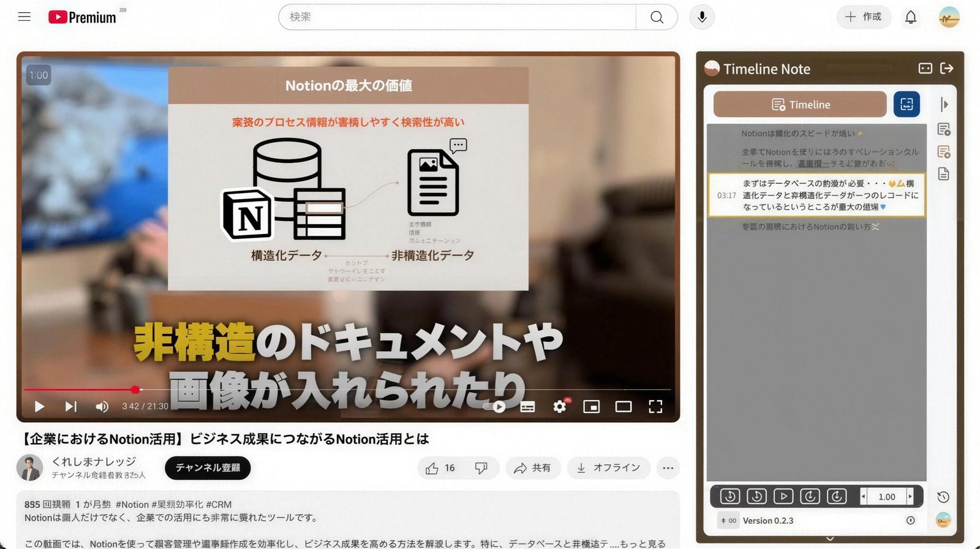Click the round avatar at the Timeline Note bottom corner

[x=943, y=520]
